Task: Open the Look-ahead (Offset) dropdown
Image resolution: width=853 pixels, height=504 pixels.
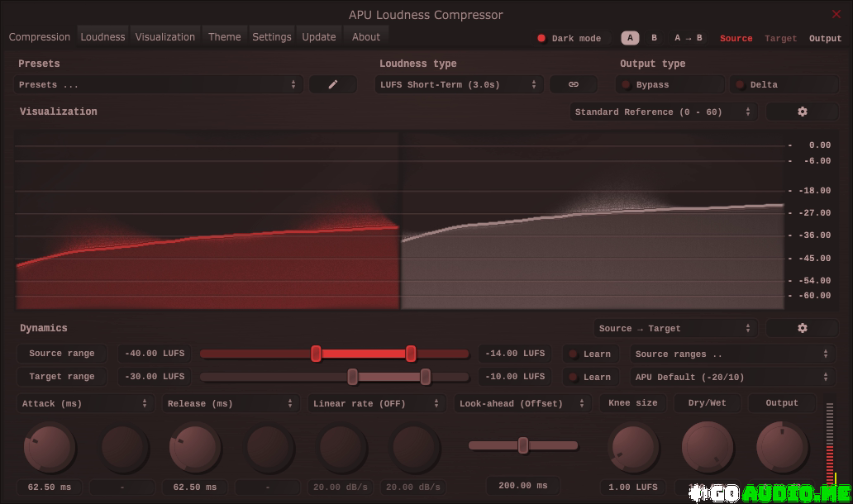Action: tap(522, 403)
